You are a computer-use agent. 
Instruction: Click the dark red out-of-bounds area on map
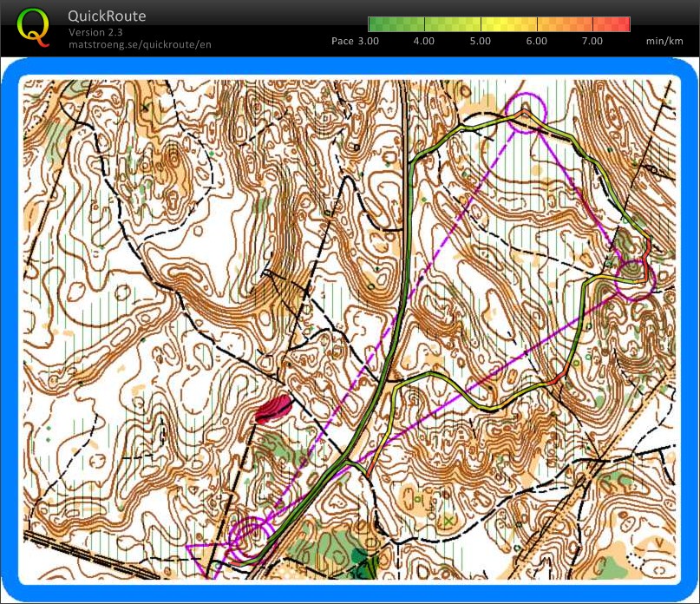273,409
